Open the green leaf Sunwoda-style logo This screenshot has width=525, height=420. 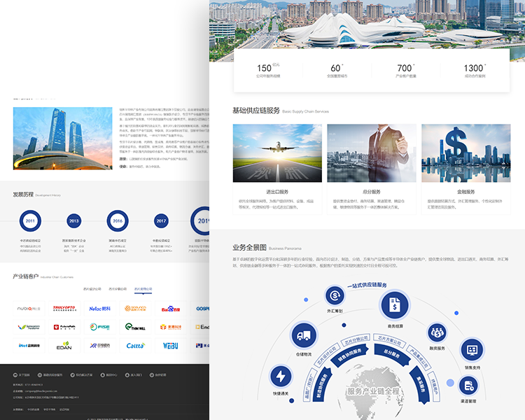point(29,327)
